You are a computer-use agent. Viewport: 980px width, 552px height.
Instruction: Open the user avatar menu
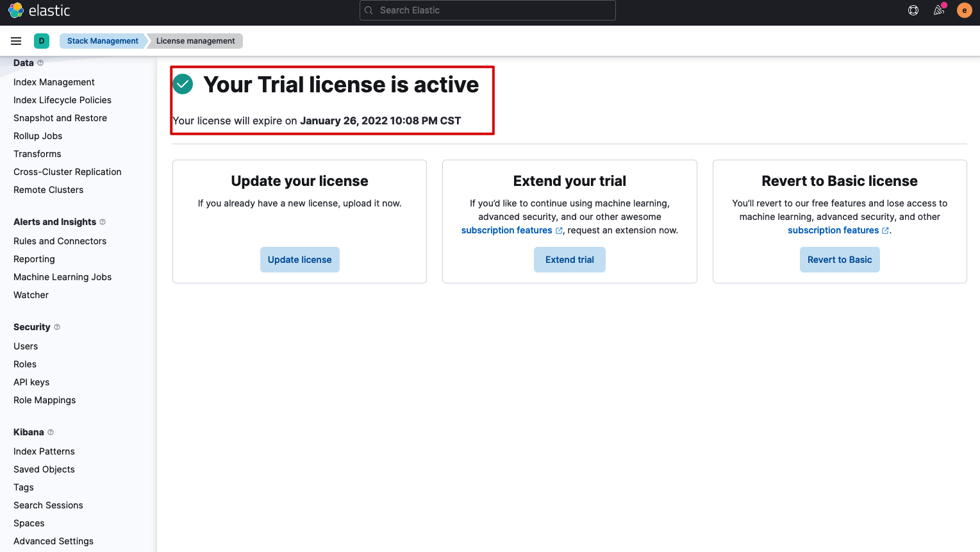(965, 10)
